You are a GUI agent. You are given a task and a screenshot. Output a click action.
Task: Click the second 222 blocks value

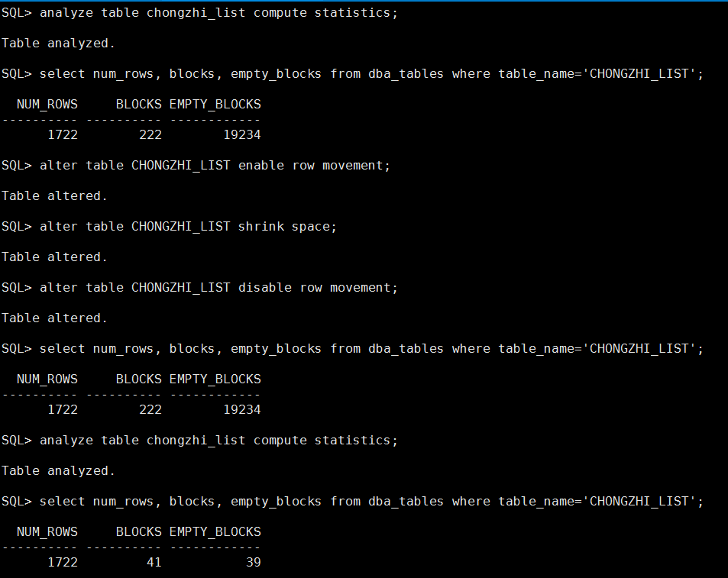(x=150, y=409)
